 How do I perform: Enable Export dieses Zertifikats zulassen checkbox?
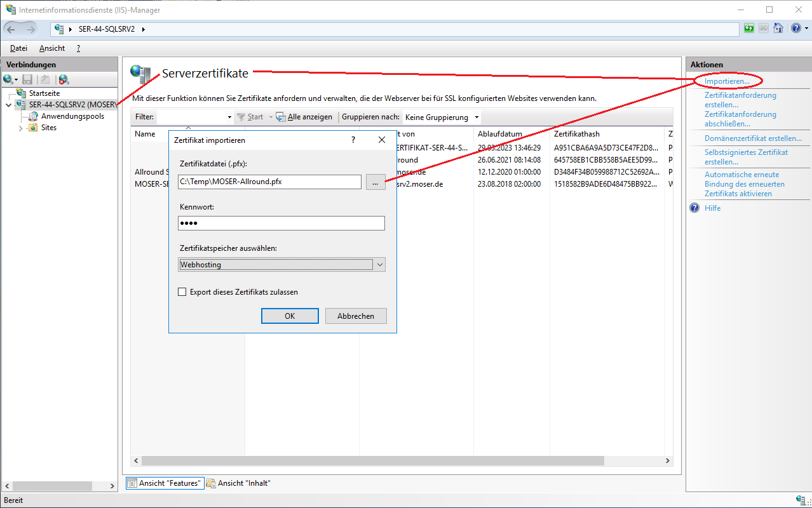(182, 292)
